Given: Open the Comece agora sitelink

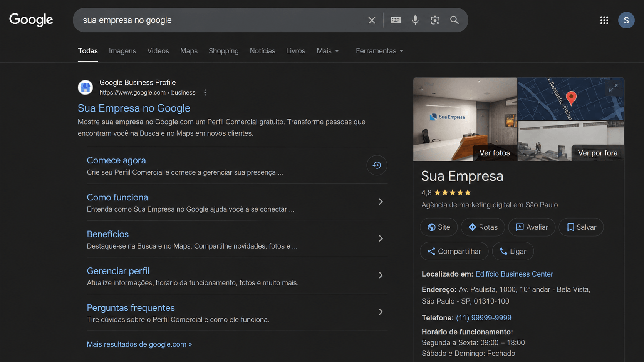Looking at the screenshot, I should point(116,160).
